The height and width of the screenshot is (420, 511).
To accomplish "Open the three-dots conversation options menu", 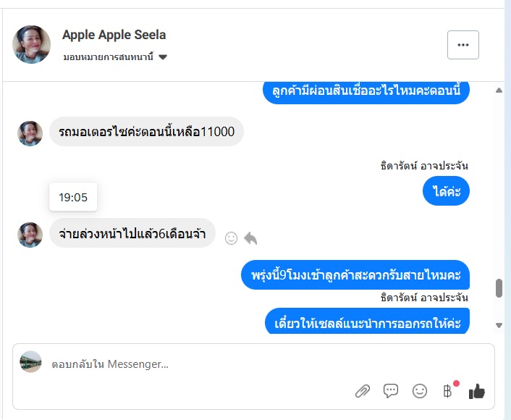I will coord(463,45).
